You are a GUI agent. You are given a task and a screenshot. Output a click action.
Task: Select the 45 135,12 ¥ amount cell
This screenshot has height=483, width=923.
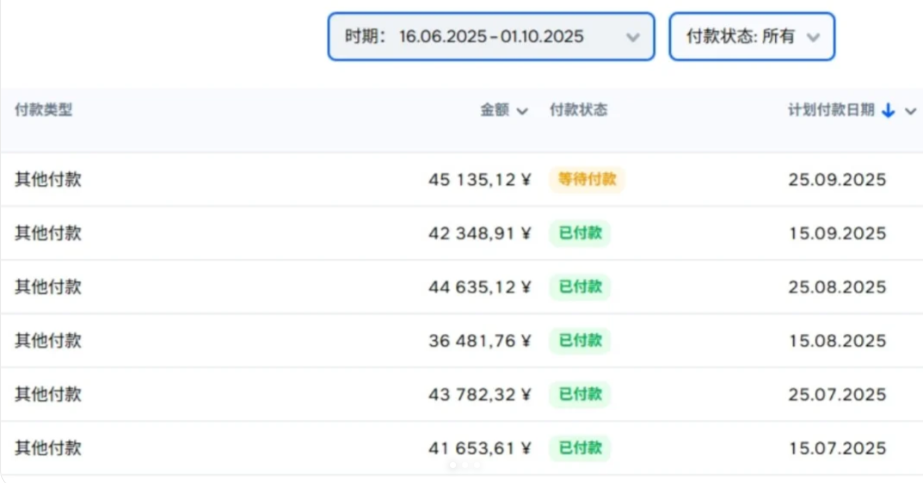coord(480,180)
